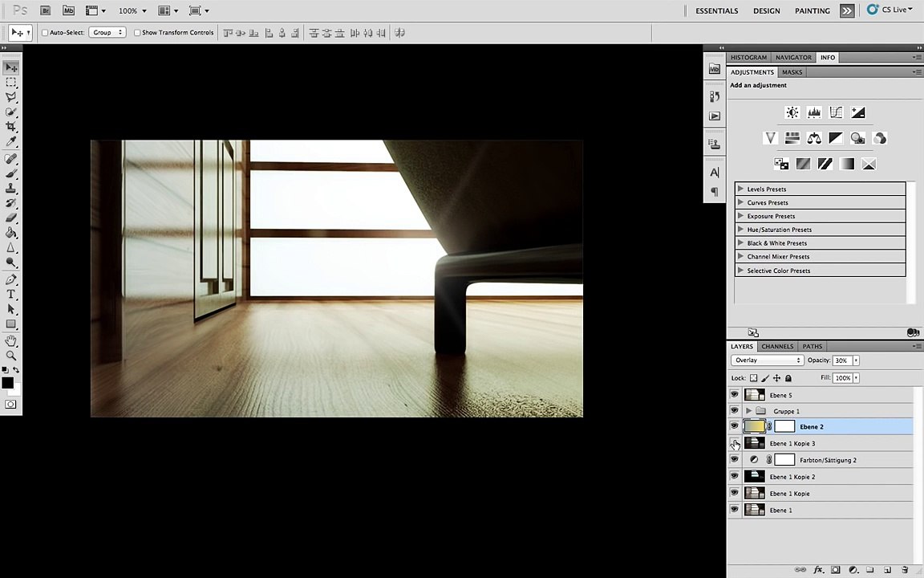Hide the Ebene 5 layer
This screenshot has height=578, width=924.
coord(734,394)
